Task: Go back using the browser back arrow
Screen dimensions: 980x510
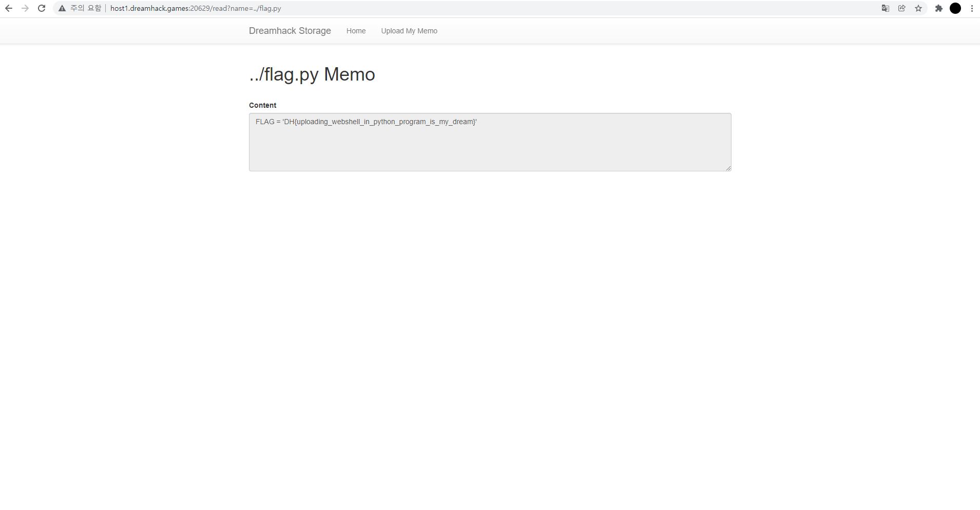Action: 9,8
